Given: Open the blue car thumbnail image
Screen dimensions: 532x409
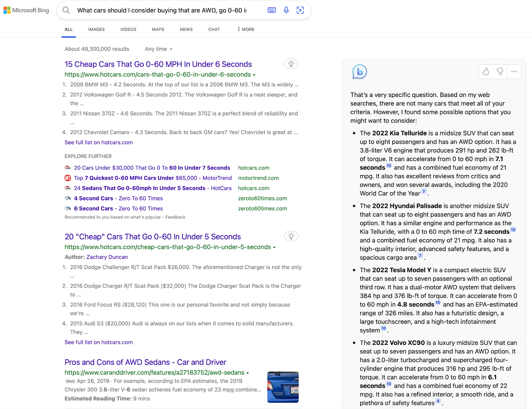Looking at the screenshot, I should pyautogui.click(x=283, y=387).
